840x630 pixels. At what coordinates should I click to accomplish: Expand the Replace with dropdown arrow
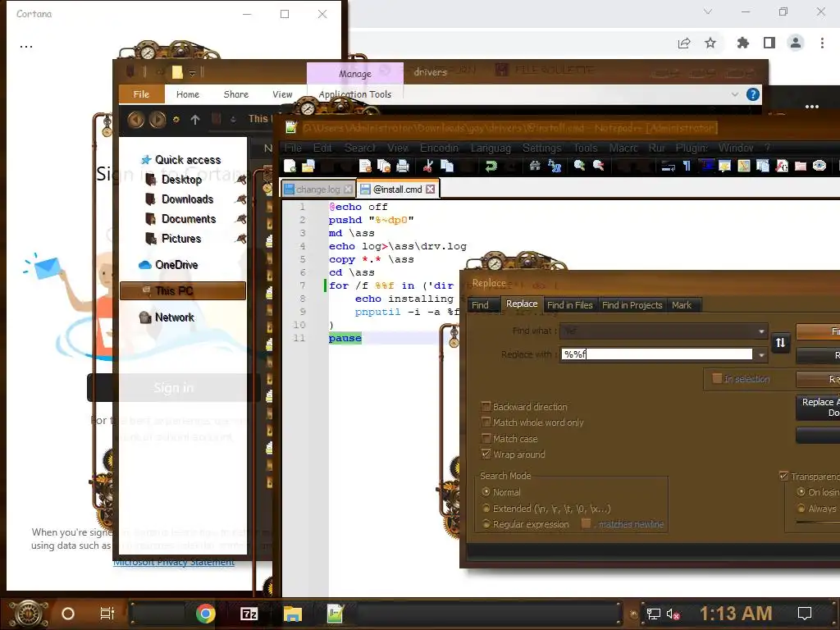[761, 354]
